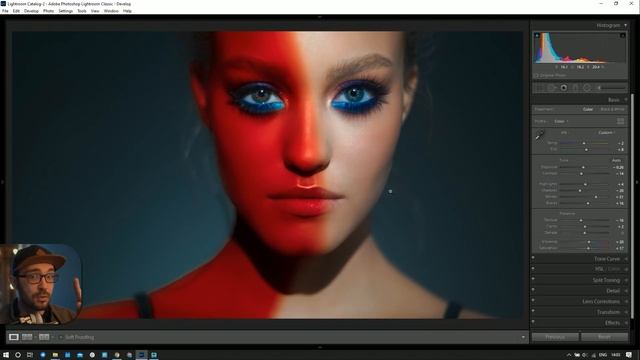The image size is (640, 360).
Task: Select the Adjustment Brush tool
Action: (611, 87)
